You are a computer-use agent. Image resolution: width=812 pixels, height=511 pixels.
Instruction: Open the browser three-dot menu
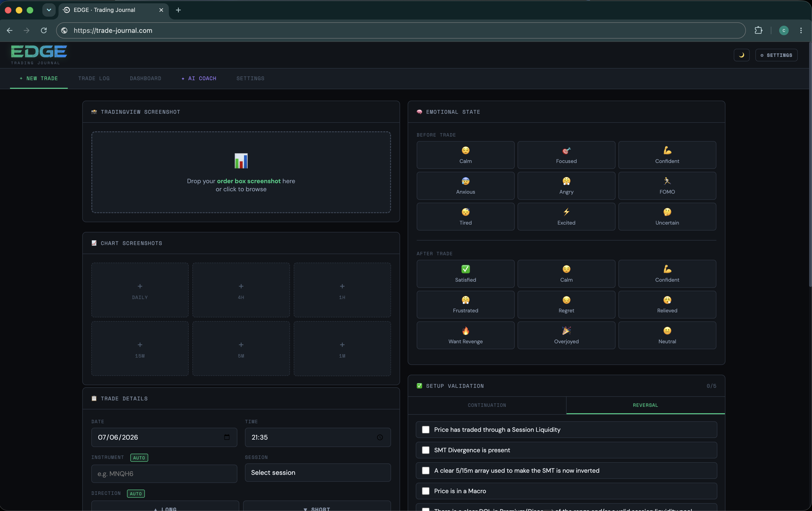point(801,30)
